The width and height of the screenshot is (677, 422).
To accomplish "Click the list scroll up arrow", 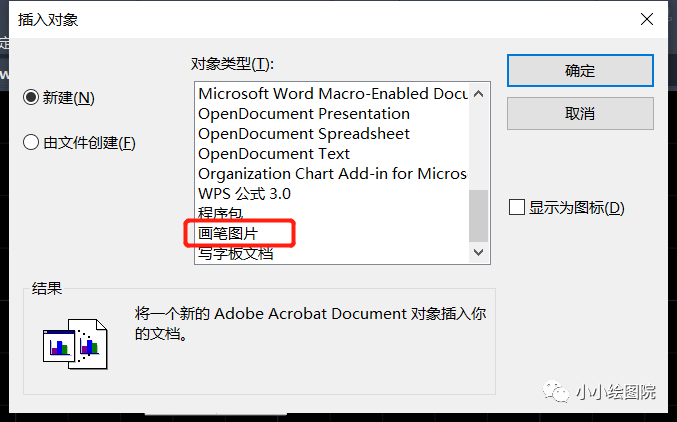I will tap(478, 93).
